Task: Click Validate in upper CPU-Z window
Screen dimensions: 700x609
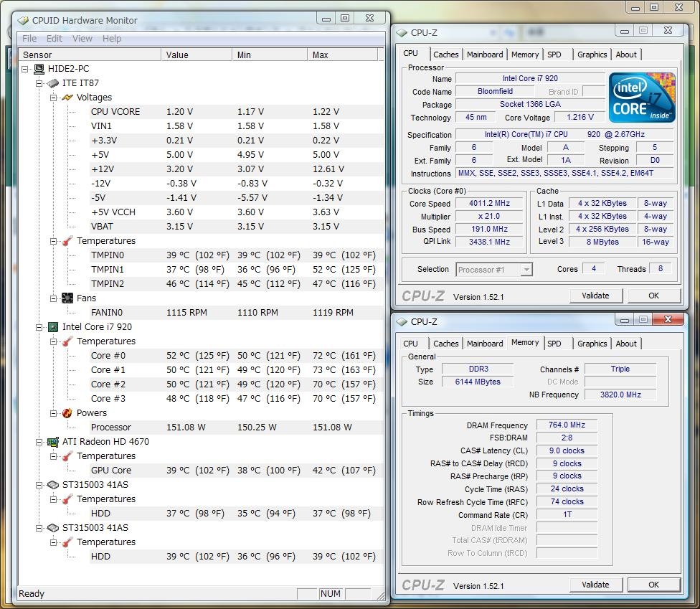Action: pos(595,296)
